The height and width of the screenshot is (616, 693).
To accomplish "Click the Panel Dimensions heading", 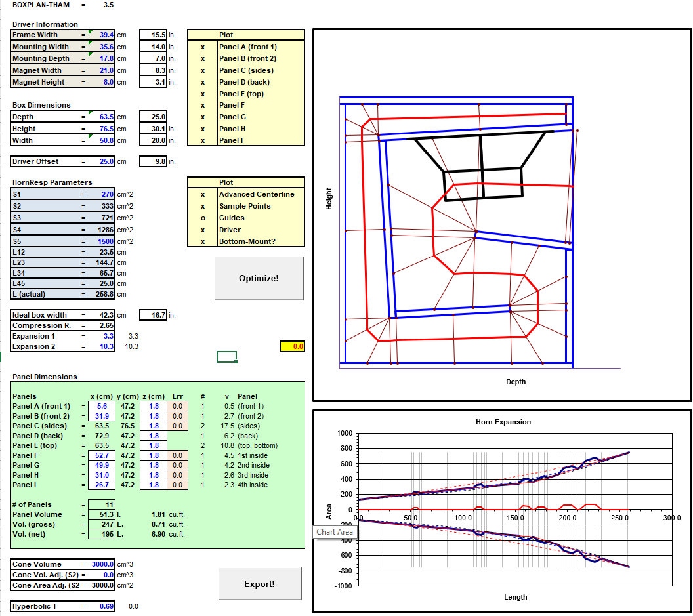I will (45, 377).
